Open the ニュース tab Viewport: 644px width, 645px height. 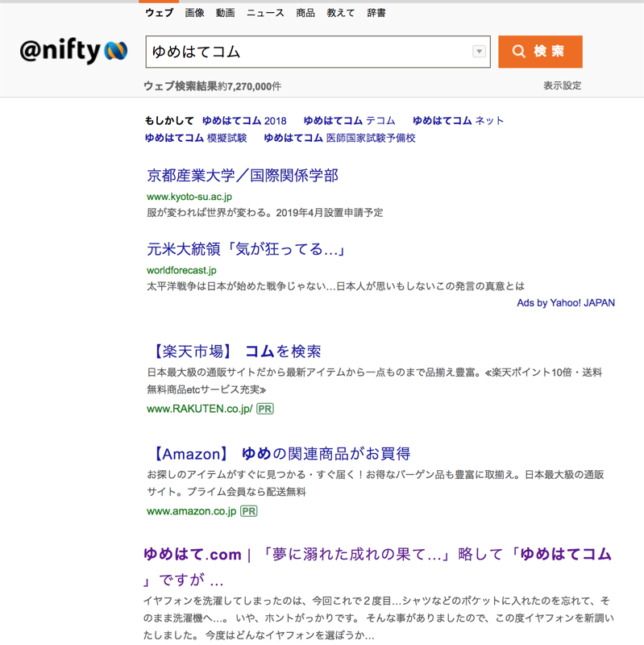pyautogui.click(x=265, y=13)
